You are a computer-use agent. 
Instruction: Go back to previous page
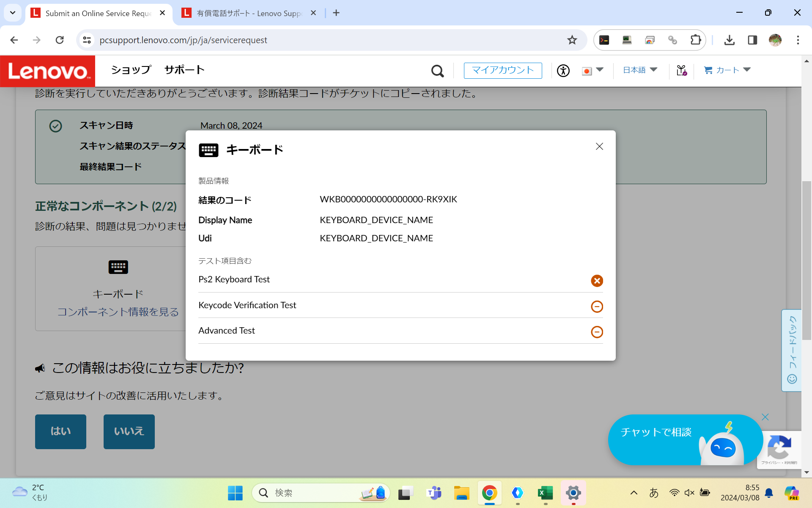click(x=14, y=40)
